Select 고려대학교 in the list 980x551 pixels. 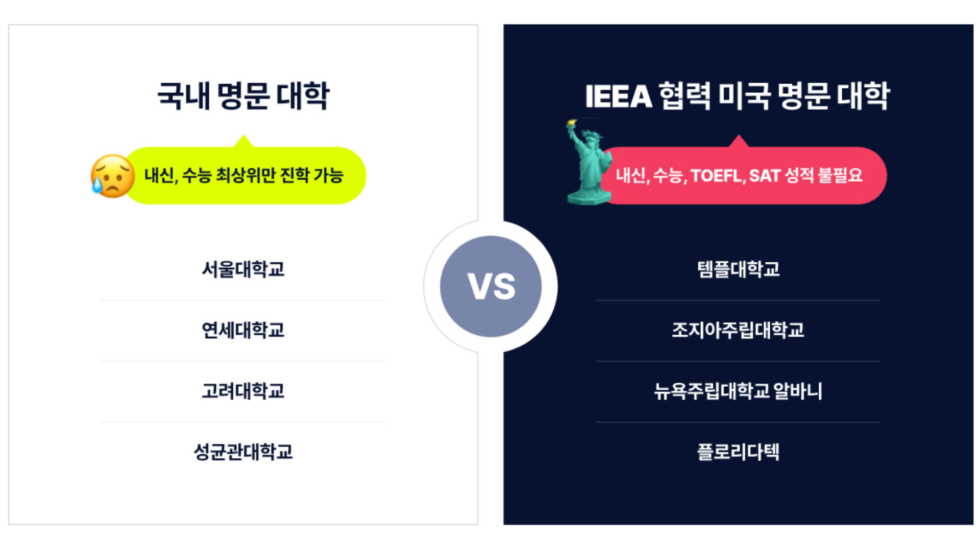tap(243, 391)
